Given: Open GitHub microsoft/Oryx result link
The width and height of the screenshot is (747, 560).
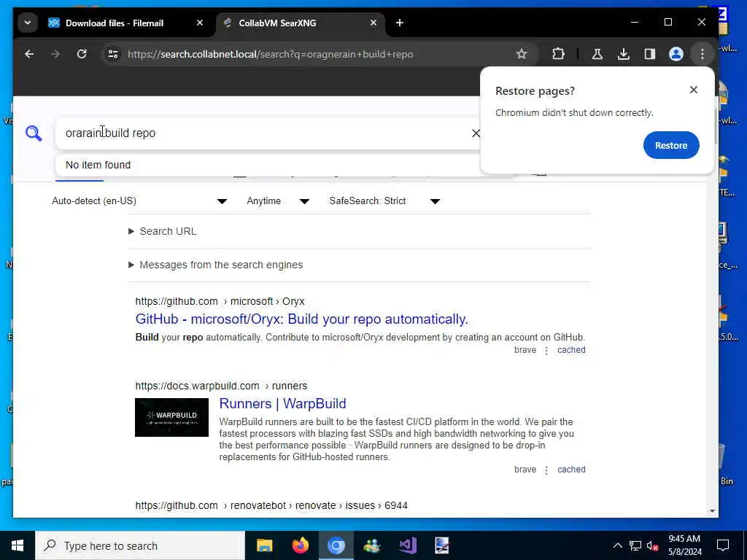Looking at the screenshot, I should [x=301, y=319].
